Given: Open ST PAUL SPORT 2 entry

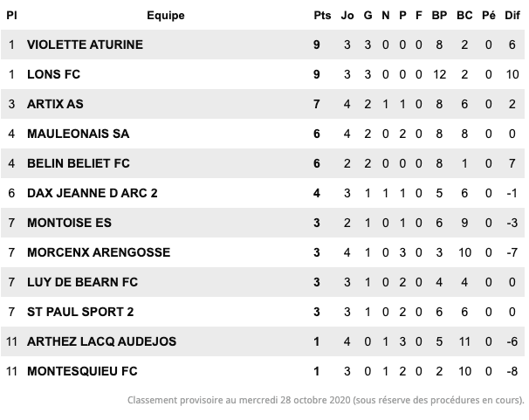Looking at the screenshot, I should (x=80, y=312).
